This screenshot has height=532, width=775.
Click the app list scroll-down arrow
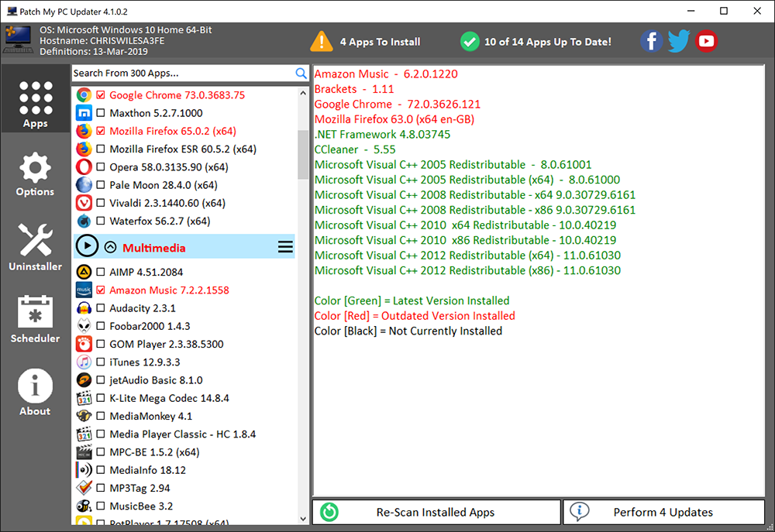(303, 519)
